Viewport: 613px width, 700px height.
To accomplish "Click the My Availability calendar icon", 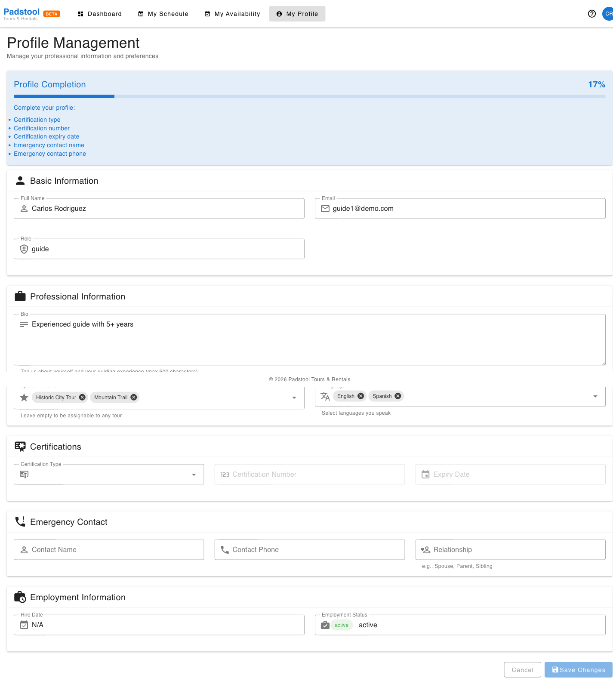I will coord(207,14).
